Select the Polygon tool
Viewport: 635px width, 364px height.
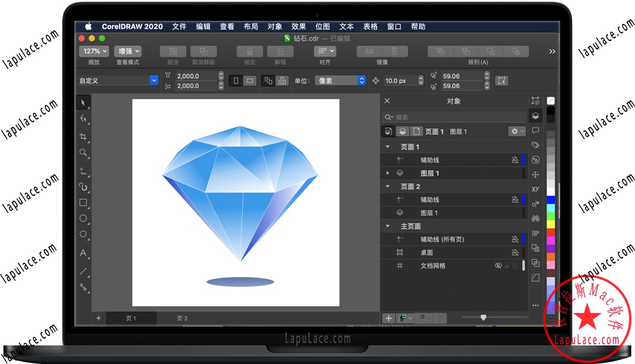pyautogui.click(x=83, y=234)
